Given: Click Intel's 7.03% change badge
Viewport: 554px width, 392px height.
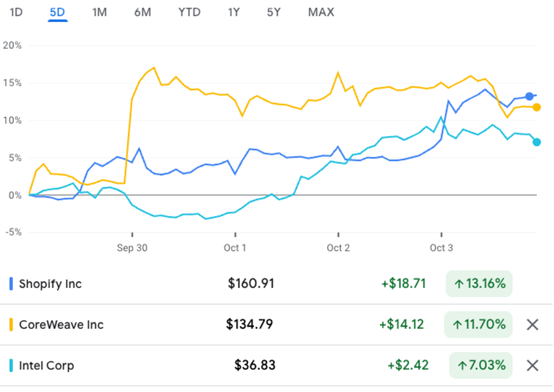Looking at the screenshot, I should click(x=481, y=365).
